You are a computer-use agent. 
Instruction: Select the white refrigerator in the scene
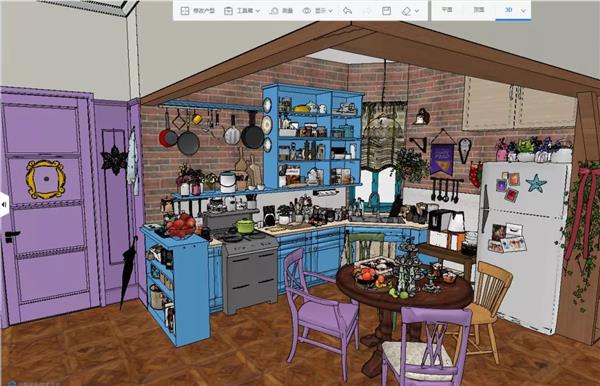click(521, 245)
